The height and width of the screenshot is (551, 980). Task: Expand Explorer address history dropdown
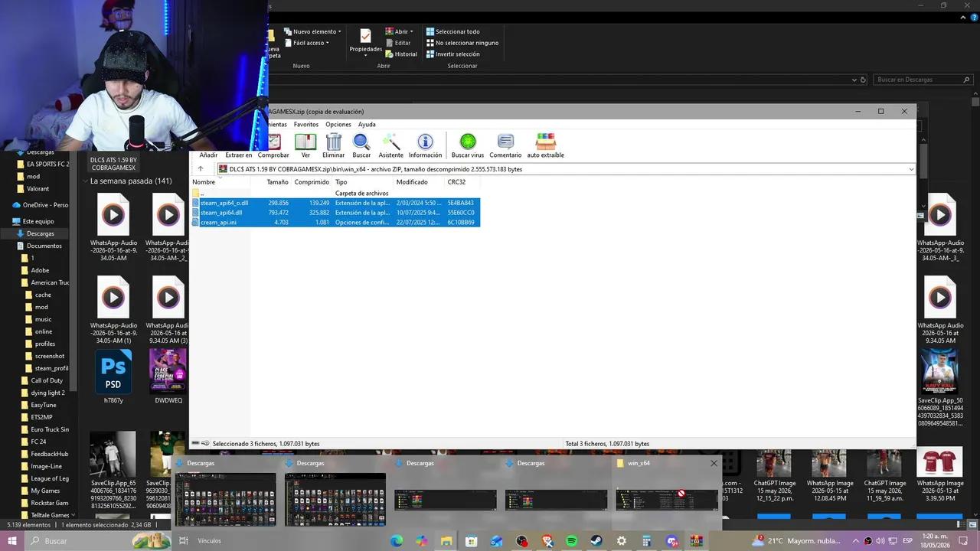(854, 80)
